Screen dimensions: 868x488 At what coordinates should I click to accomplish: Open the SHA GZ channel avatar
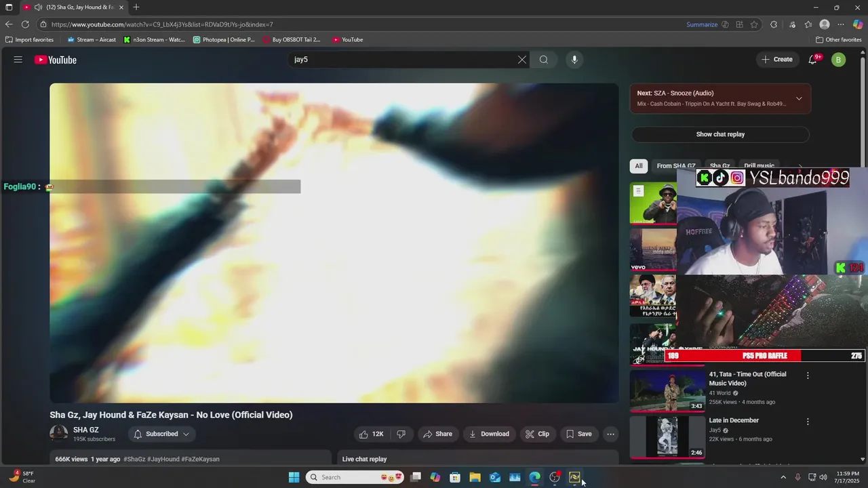click(59, 434)
